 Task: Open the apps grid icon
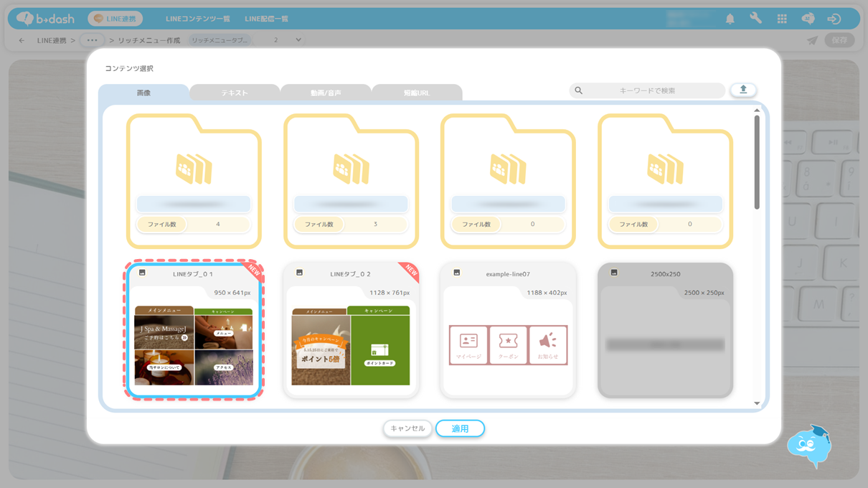[782, 19]
